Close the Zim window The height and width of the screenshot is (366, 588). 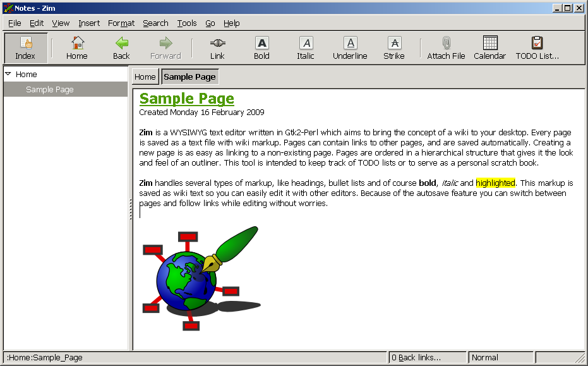click(579, 8)
